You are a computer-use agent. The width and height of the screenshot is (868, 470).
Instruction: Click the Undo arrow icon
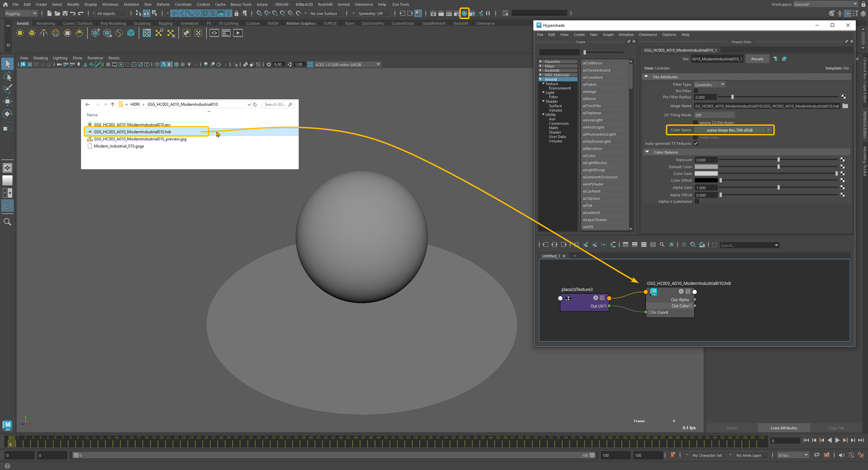(x=73, y=13)
